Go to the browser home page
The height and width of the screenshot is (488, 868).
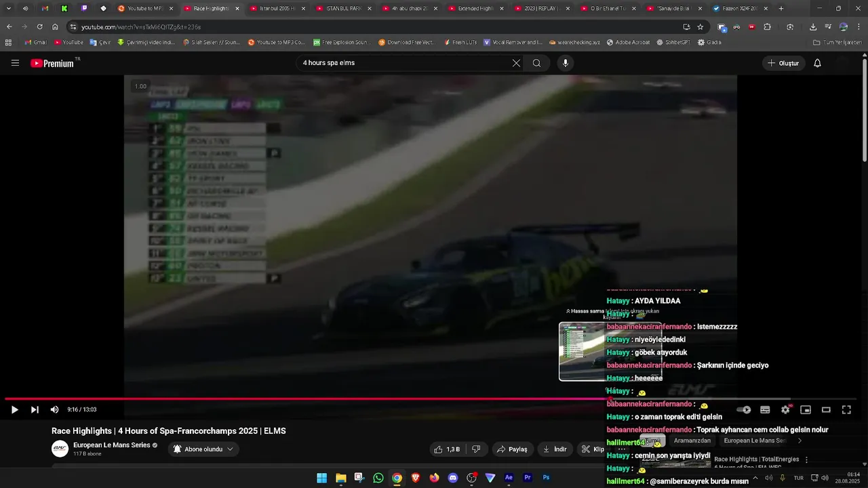55,26
